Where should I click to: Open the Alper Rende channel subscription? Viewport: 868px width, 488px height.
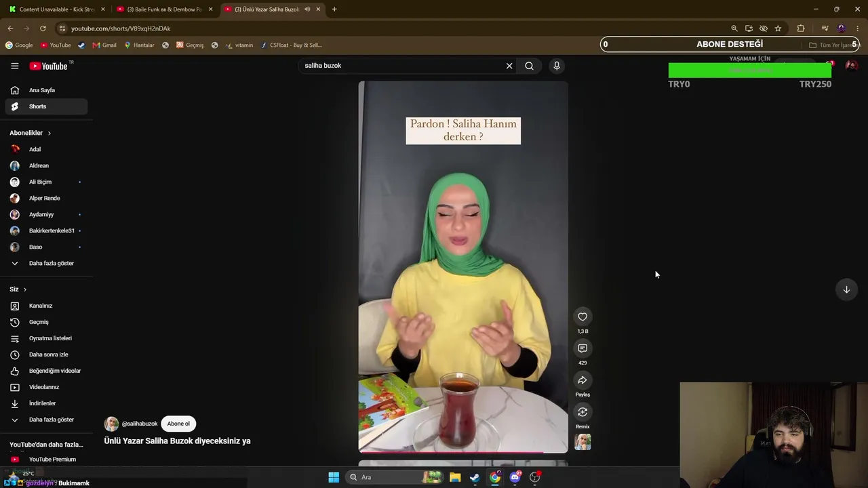pos(46,198)
